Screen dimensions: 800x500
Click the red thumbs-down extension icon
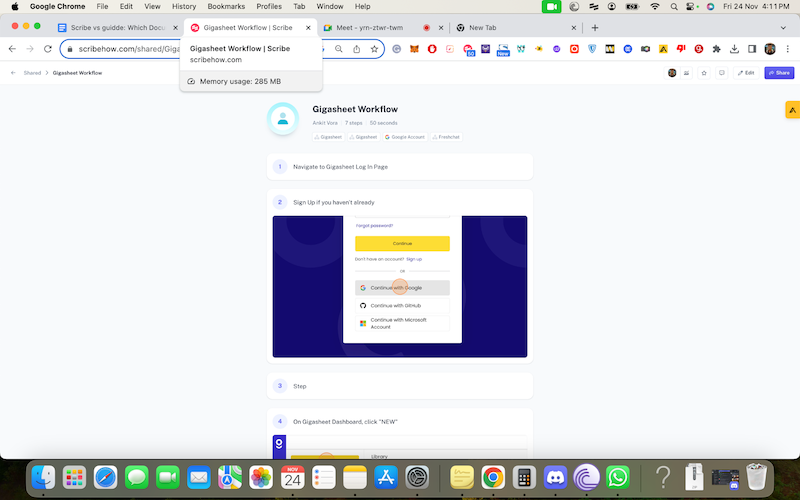tap(681, 49)
